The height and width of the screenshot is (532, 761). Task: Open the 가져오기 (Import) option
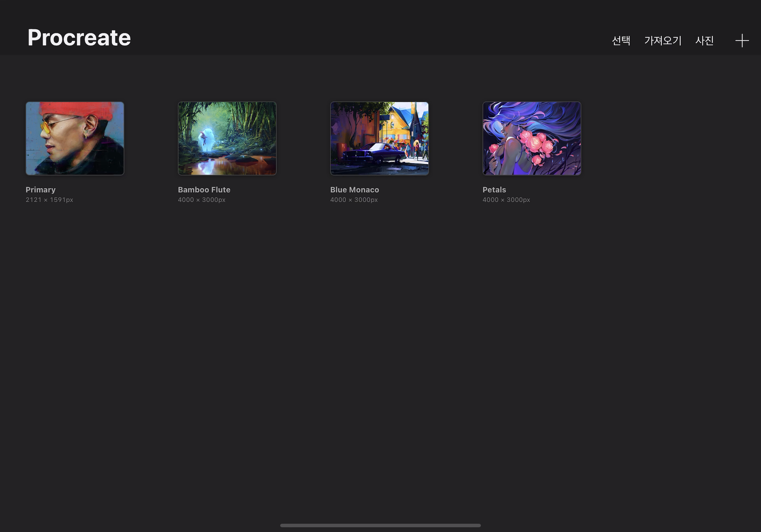pos(663,40)
